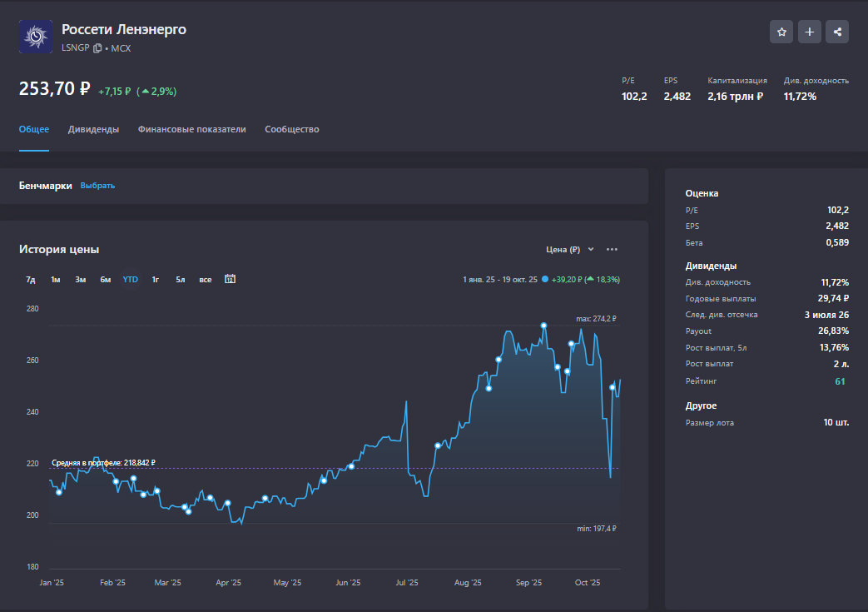This screenshot has width=868, height=612.
Task: Switch to the Финансовые показатели tab
Action: [191, 129]
